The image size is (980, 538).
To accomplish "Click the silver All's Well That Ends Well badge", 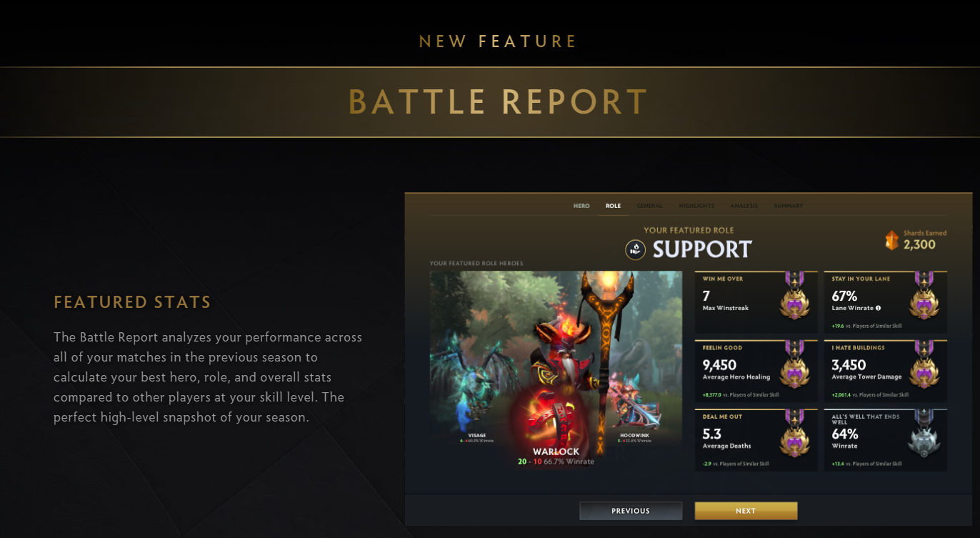I will 924,434.
